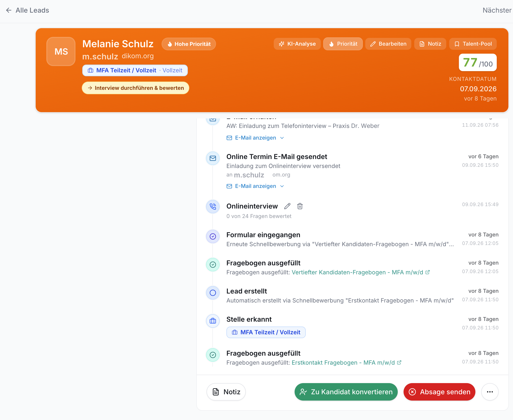Viewport: 513px width, 420px height.
Task: Click Notiz button in the footer
Action: pos(226,392)
